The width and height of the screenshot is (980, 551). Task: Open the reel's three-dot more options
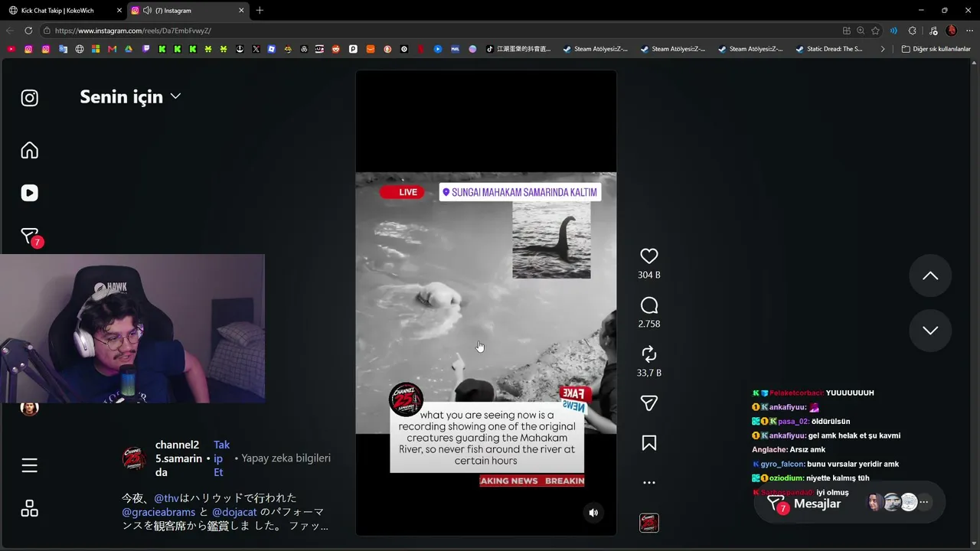pyautogui.click(x=649, y=483)
